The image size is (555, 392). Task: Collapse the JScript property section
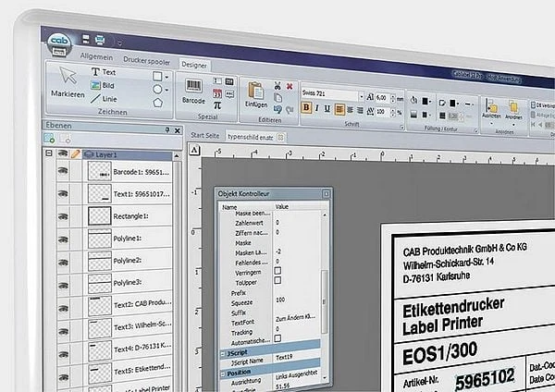click(x=223, y=353)
